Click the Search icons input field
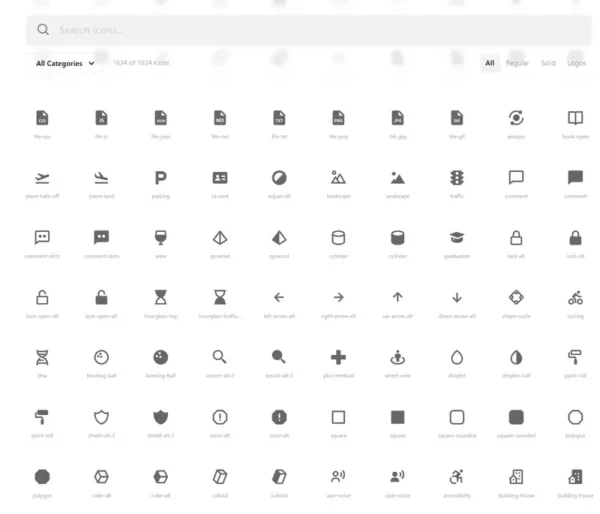The width and height of the screenshot is (600, 514). click(x=308, y=30)
